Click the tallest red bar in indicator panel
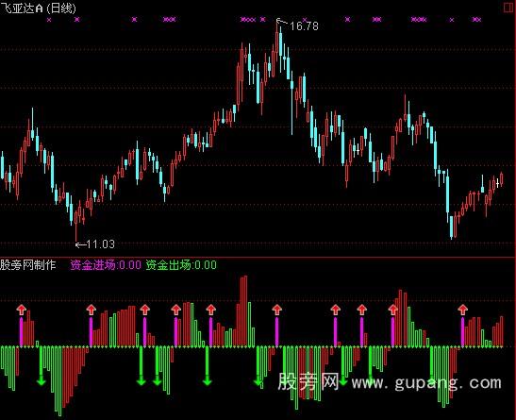The width and height of the screenshot is (516, 420). (x=243, y=311)
